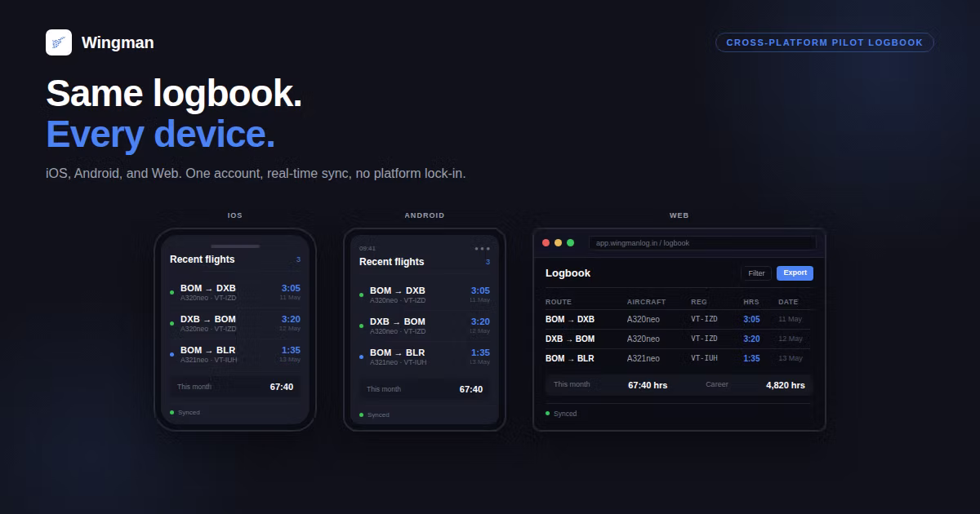Viewport: 980px width, 514px height.
Task: Select the ROUTE column header
Action: (559, 302)
